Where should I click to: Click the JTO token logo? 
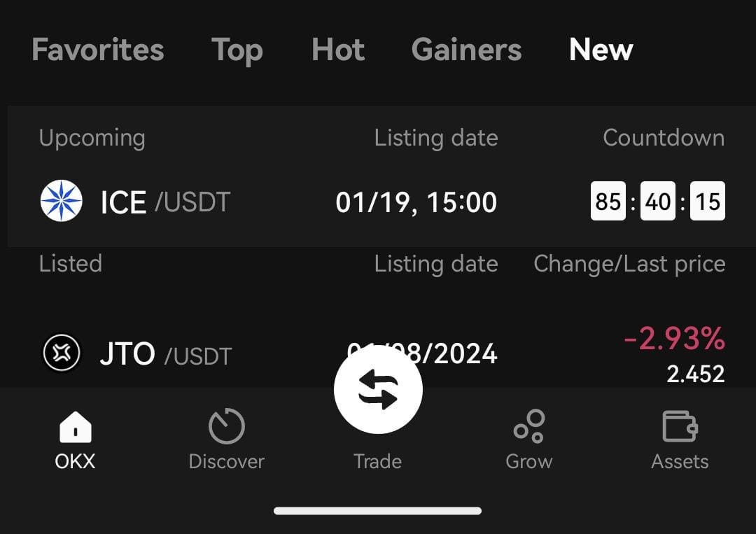(x=62, y=353)
